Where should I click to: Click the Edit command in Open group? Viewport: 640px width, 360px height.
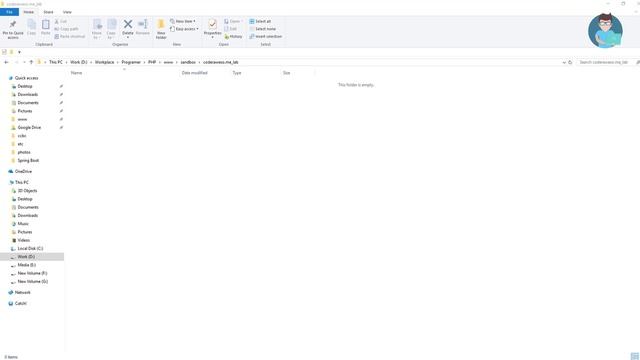coord(231,29)
